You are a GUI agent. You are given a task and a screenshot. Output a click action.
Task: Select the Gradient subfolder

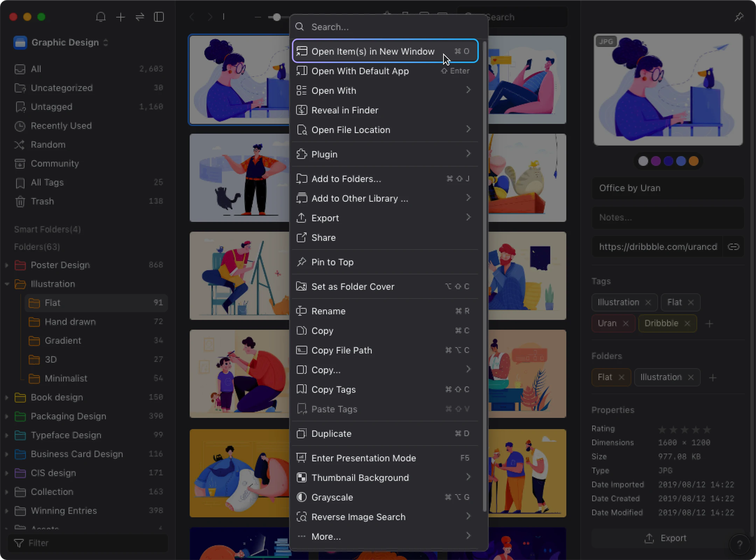96,341
